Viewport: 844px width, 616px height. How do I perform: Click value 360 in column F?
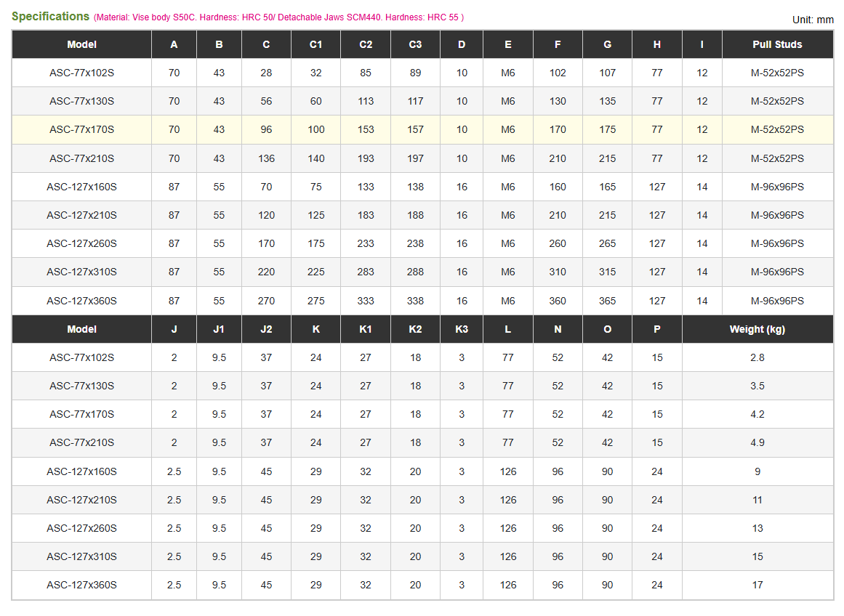click(557, 301)
